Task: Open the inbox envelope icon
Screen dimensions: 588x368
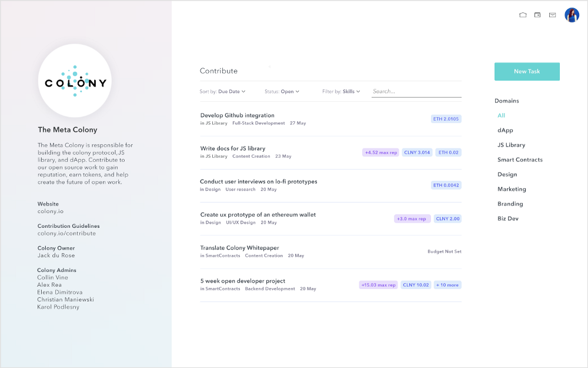Action: (x=552, y=15)
